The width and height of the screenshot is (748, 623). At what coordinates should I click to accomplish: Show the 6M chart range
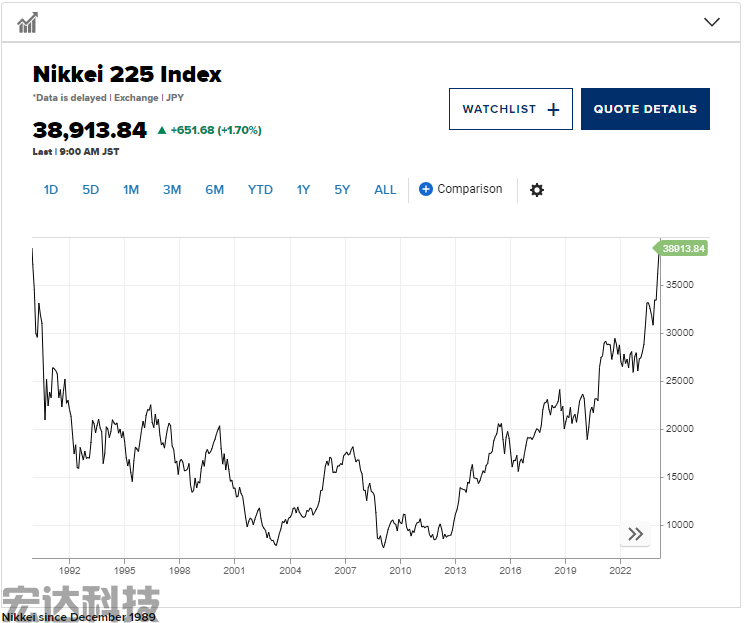pos(214,190)
